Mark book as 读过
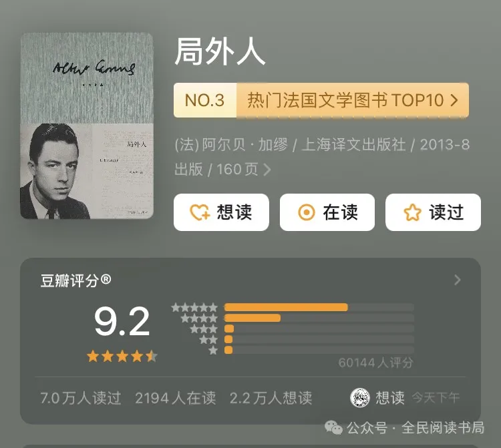This screenshot has width=501, height=448. point(434,212)
